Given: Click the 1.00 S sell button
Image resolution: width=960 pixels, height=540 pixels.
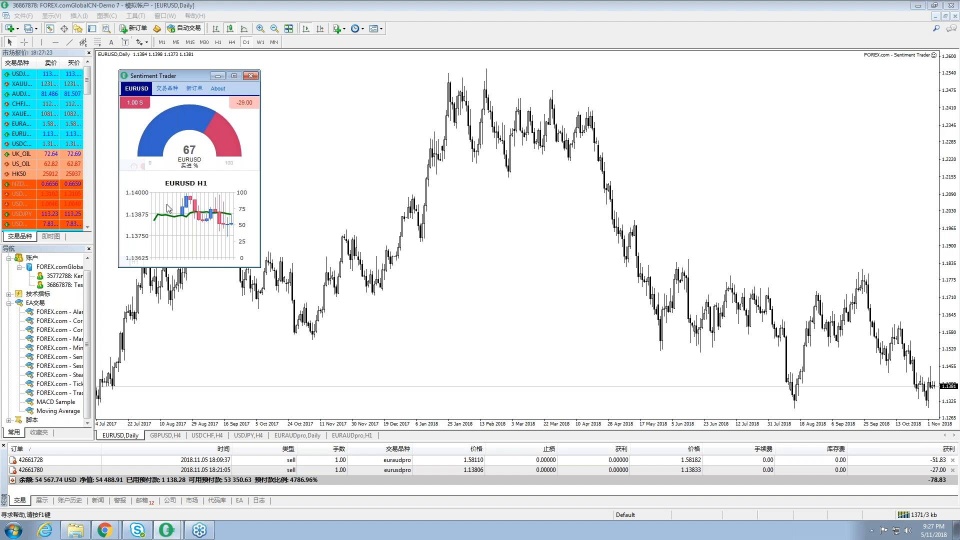Looking at the screenshot, I should pyautogui.click(x=134, y=102).
